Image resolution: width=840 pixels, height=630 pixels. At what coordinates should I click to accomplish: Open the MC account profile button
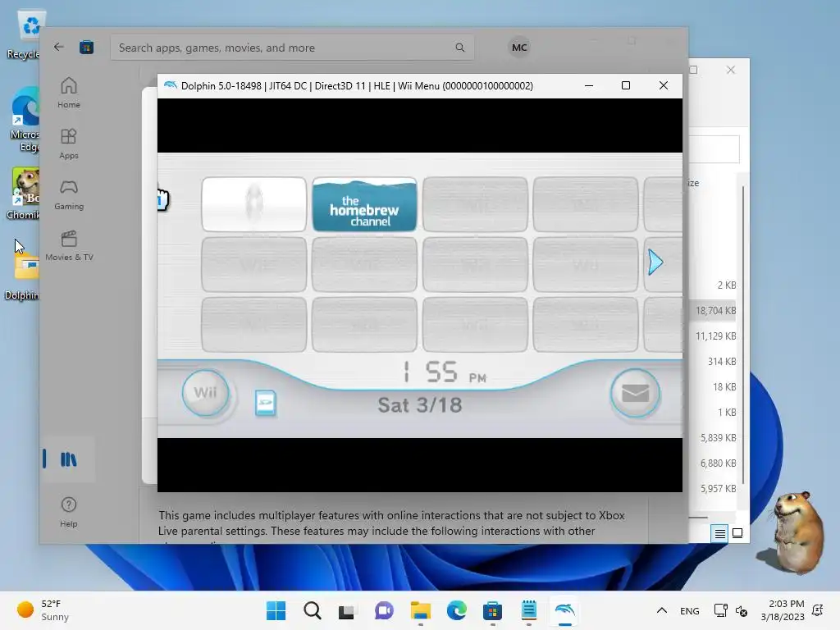(x=519, y=47)
